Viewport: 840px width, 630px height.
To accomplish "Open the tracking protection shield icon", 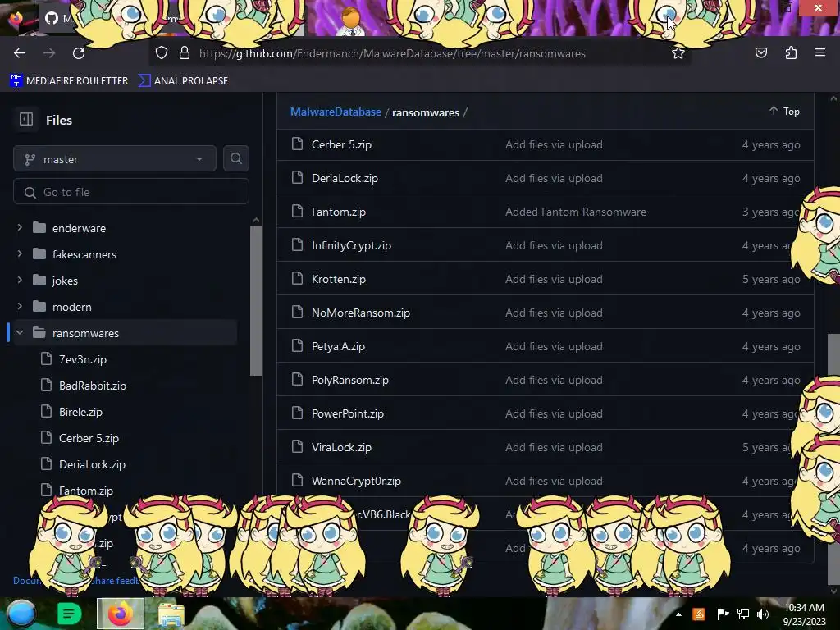I will tap(162, 53).
